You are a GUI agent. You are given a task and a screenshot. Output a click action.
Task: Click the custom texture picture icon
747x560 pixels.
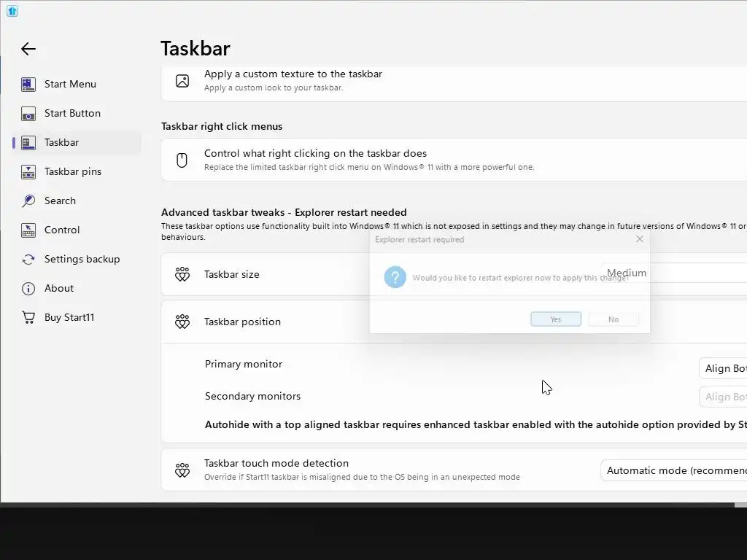[x=182, y=81]
